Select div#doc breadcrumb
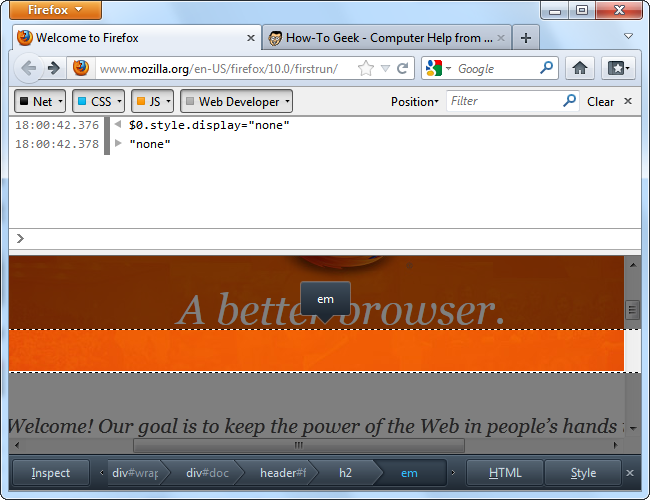This screenshot has height=500, width=650. [x=207, y=473]
